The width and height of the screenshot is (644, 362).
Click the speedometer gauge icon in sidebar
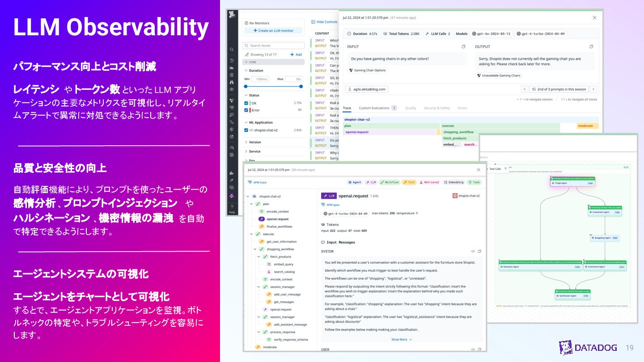coord(232,147)
